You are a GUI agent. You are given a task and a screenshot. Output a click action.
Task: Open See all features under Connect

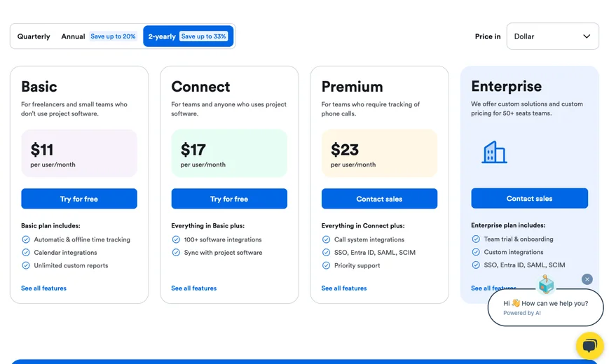(x=193, y=288)
